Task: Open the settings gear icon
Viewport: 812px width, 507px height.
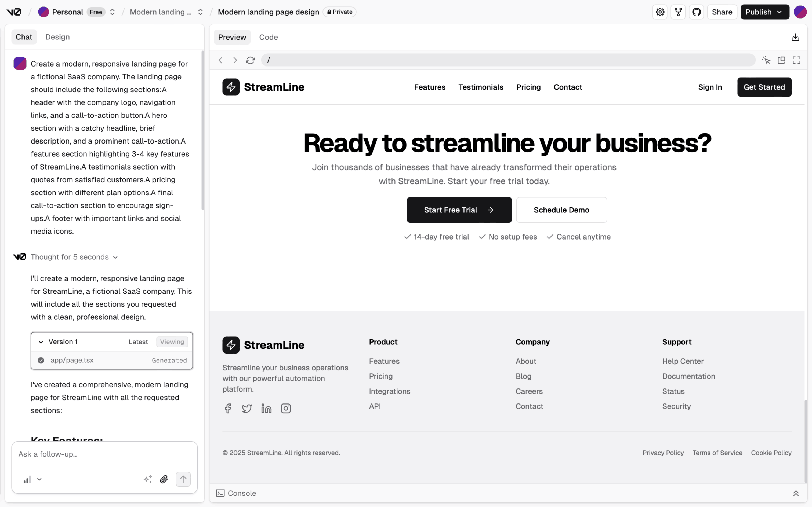Action: pos(660,12)
